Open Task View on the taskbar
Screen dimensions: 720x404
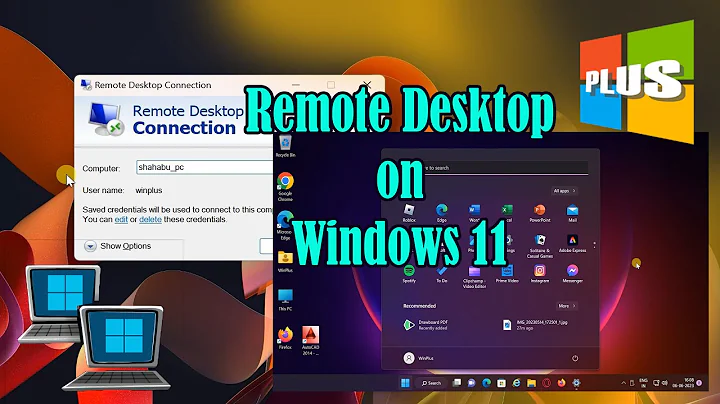tap(456, 383)
